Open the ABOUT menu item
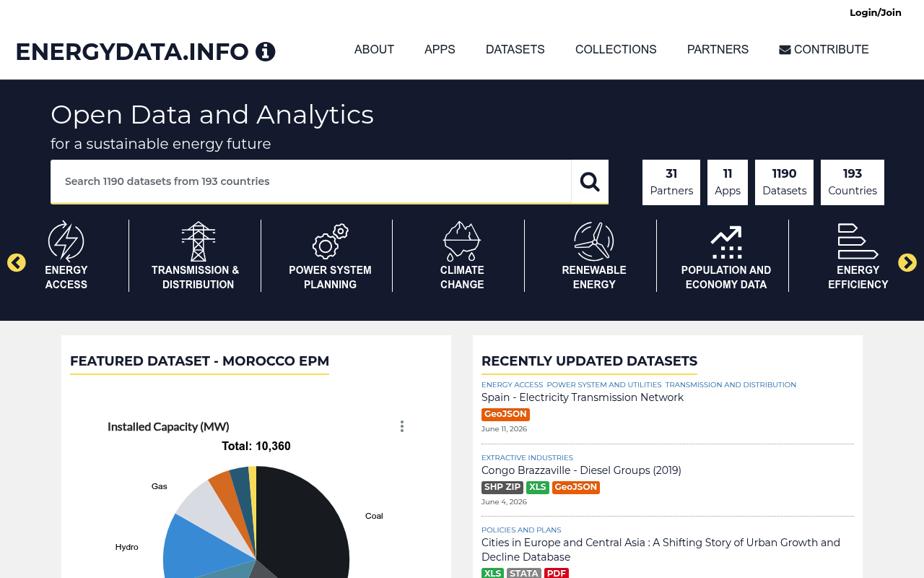Viewport: 924px width, 578px height. [x=374, y=50]
